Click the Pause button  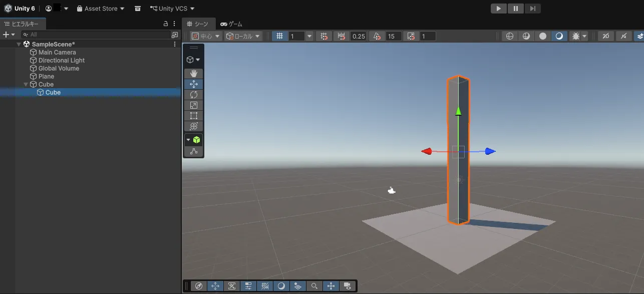coord(515,9)
